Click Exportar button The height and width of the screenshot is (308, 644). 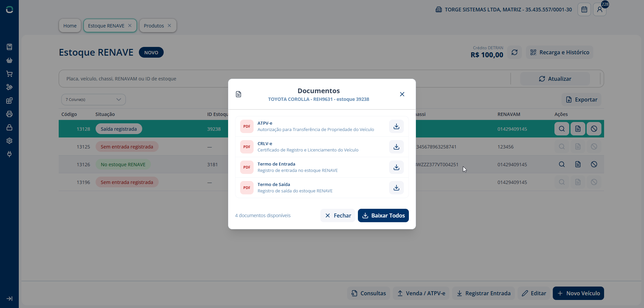point(582,100)
